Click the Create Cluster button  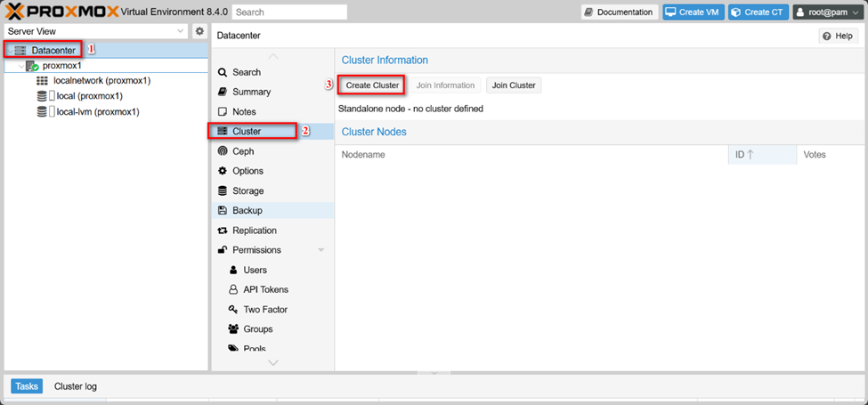tap(372, 85)
